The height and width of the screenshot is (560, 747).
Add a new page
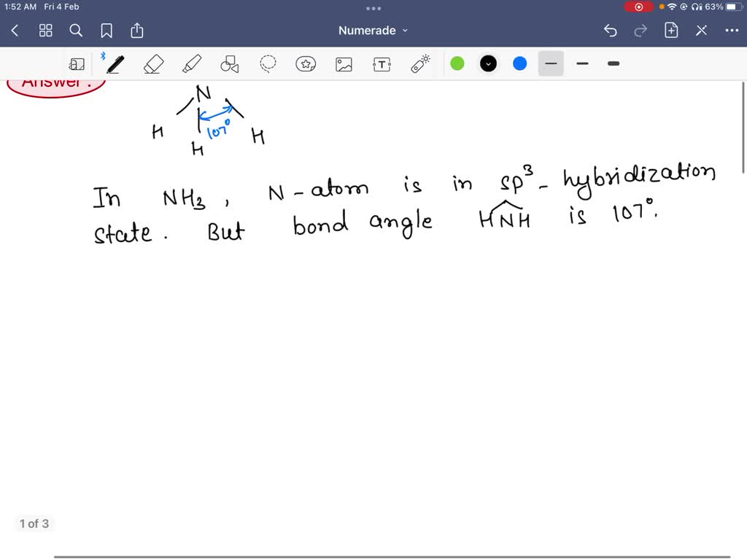tap(671, 31)
